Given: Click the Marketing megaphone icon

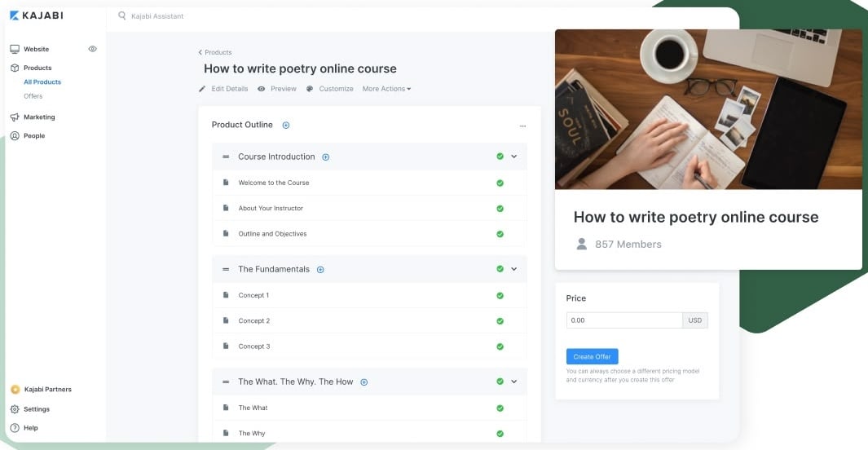Looking at the screenshot, I should [x=15, y=117].
